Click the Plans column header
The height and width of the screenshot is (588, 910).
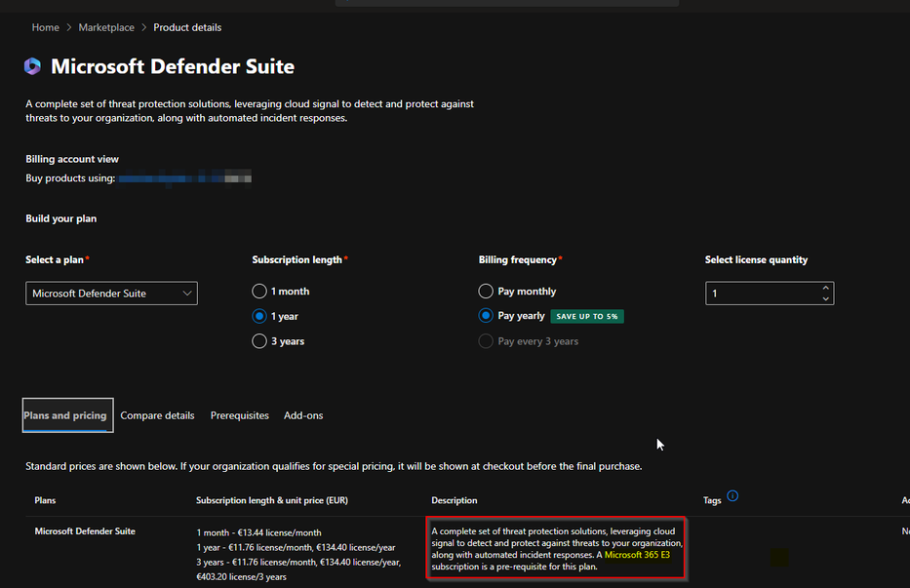(x=45, y=500)
